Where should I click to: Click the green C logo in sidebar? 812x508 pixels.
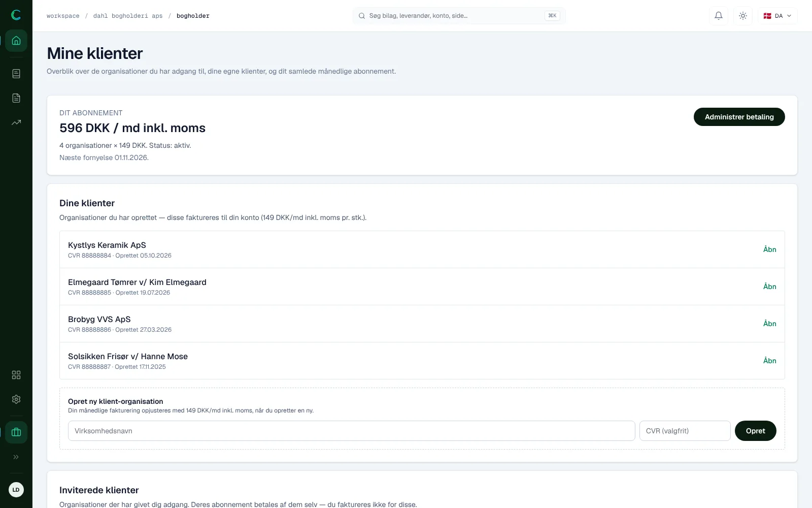16,15
